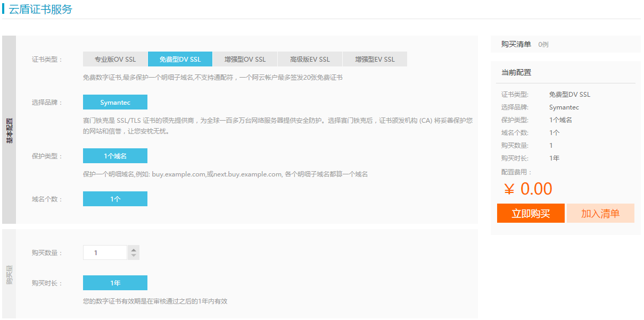Click the 购买数量 quantity input field
644x320 pixels.
(105, 252)
